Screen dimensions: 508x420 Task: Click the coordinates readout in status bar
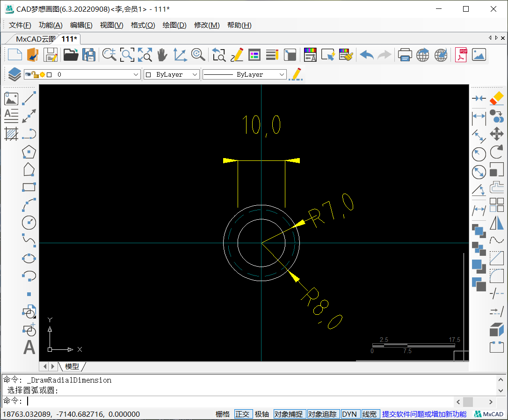pyautogui.click(x=71, y=414)
